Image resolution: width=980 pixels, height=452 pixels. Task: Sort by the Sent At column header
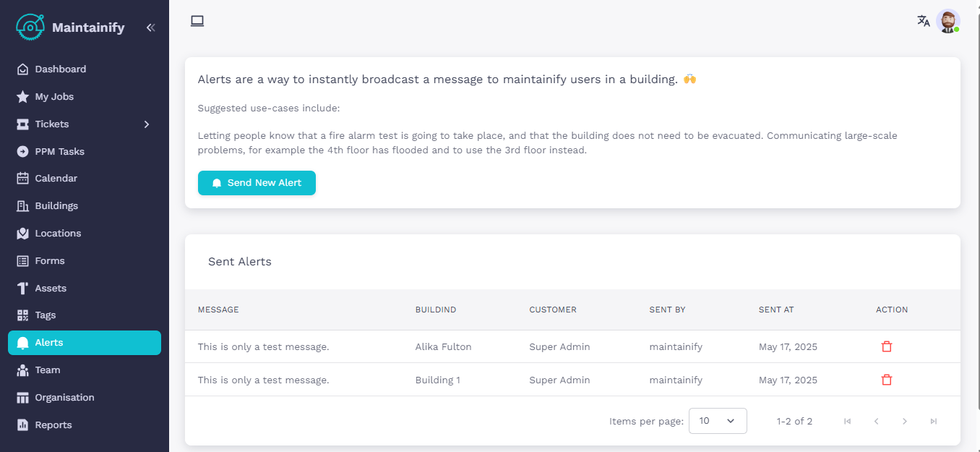click(776, 310)
